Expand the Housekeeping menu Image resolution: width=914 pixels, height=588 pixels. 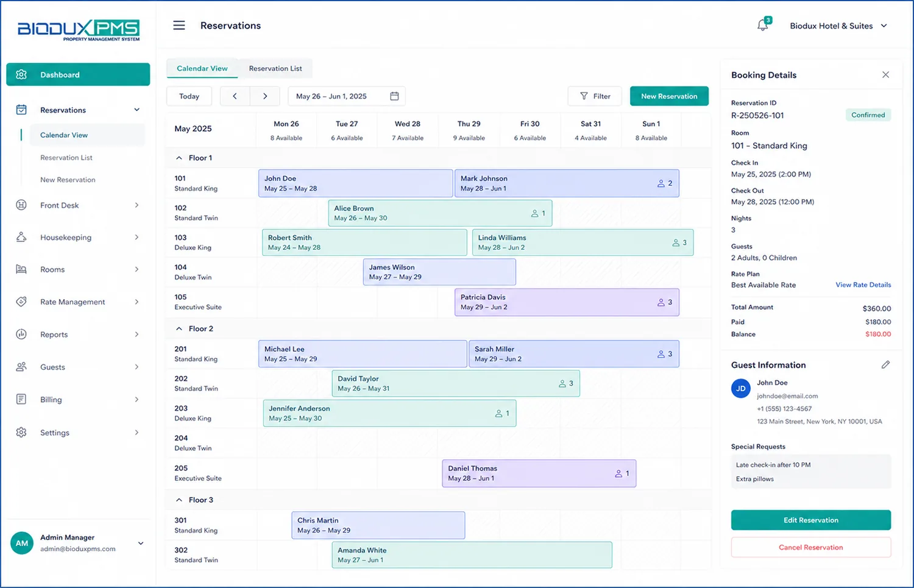coord(136,237)
